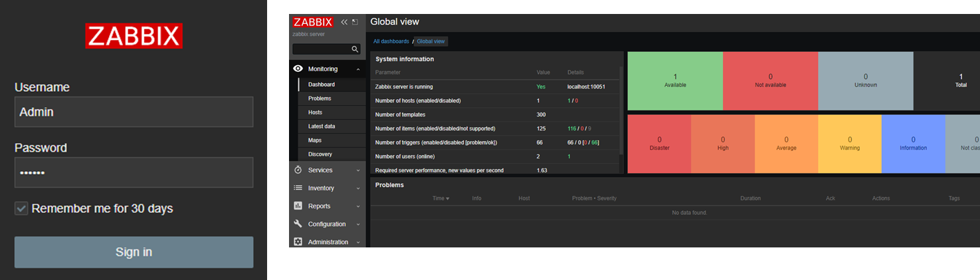Click the Total hosts tile
This screenshot has height=280, width=980.
[x=947, y=81]
